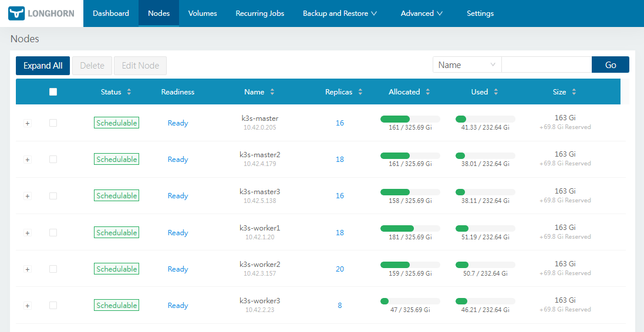Open the Recurring Jobs tab
This screenshot has height=332, width=644.
pos(260,13)
